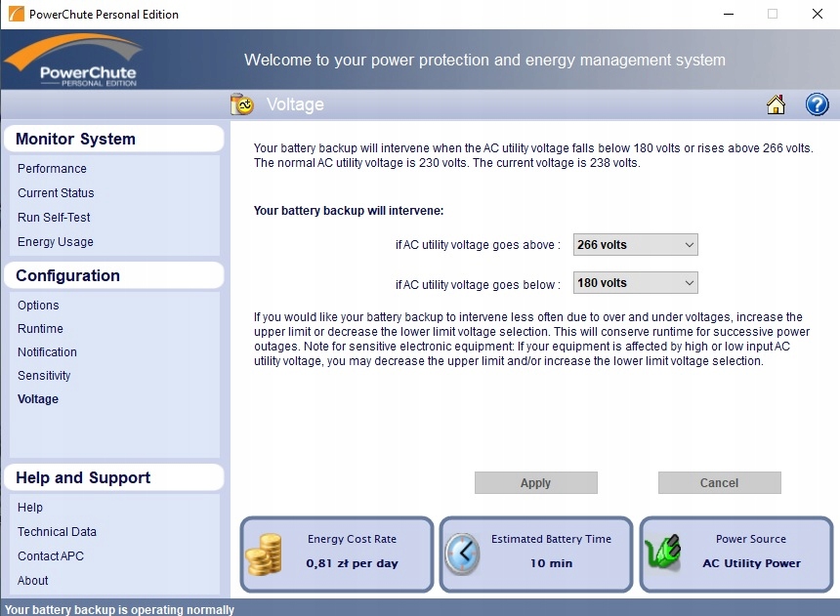840x616 pixels.
Task: Click the welcome banner text
Action: (x=484, y=60)
